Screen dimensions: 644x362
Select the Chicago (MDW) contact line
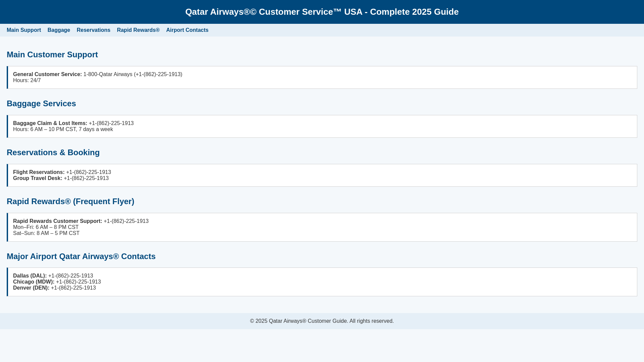[x=57, y=282]
